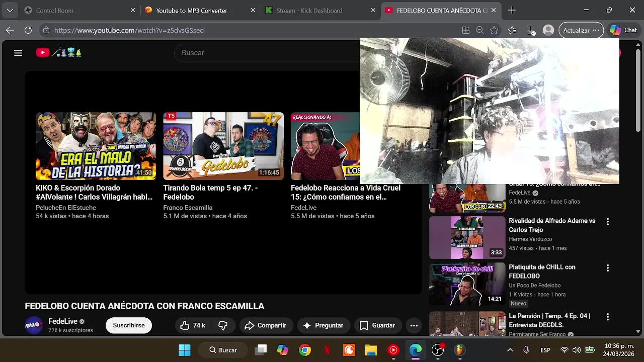This screenshot has width=644, height=362.
Task: Open Netflix from the taskbar
Action: tap(327, 350)
